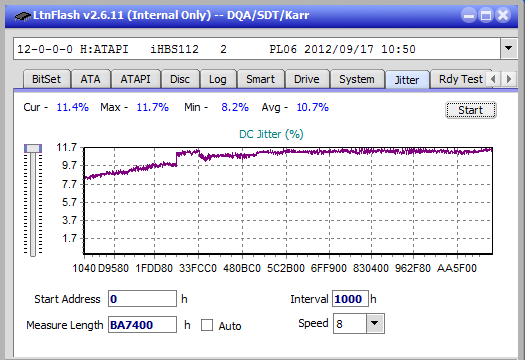Click the Min value 8.2%
The width and height of the screenshot is (525, 360).
click(235, 107)
